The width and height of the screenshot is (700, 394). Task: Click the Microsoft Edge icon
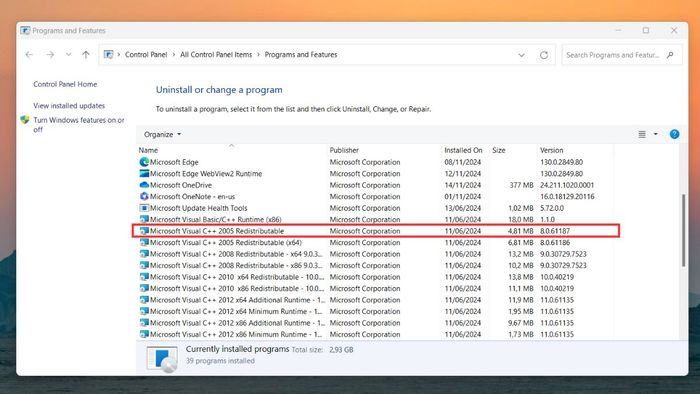[x=144, y=162]
